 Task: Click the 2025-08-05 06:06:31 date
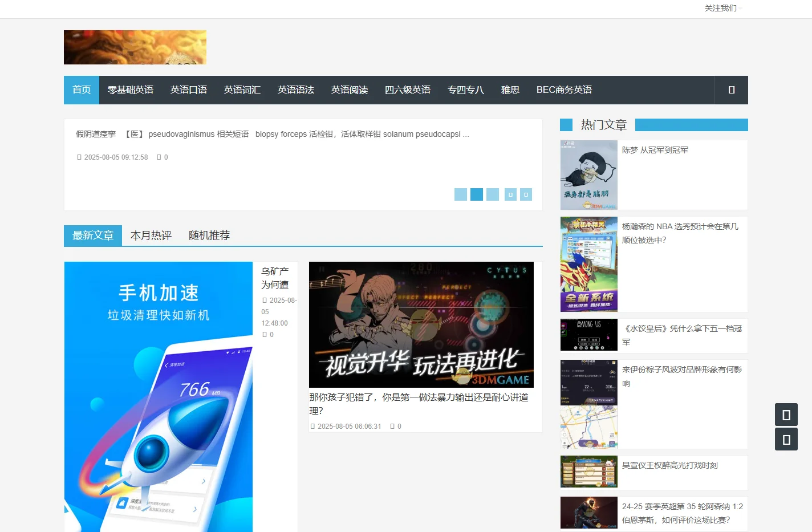(x=349, y=427)
